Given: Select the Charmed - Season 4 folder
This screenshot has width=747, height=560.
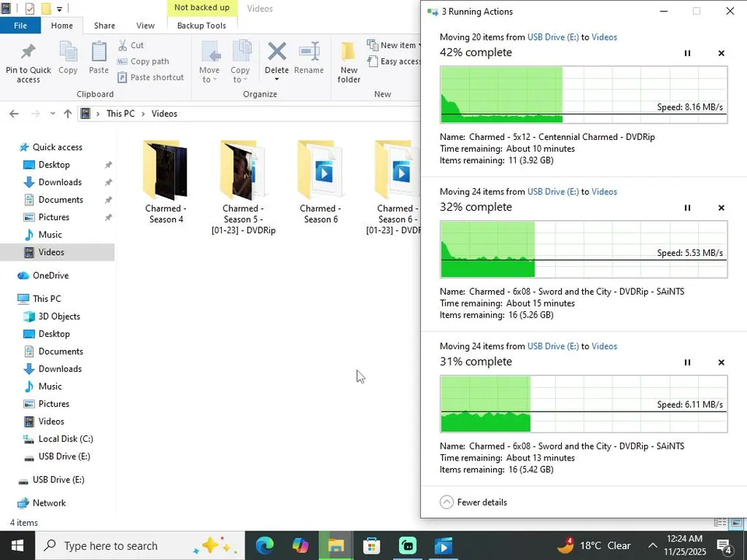Looking at the screenshot, I should [x=166, y=182].
